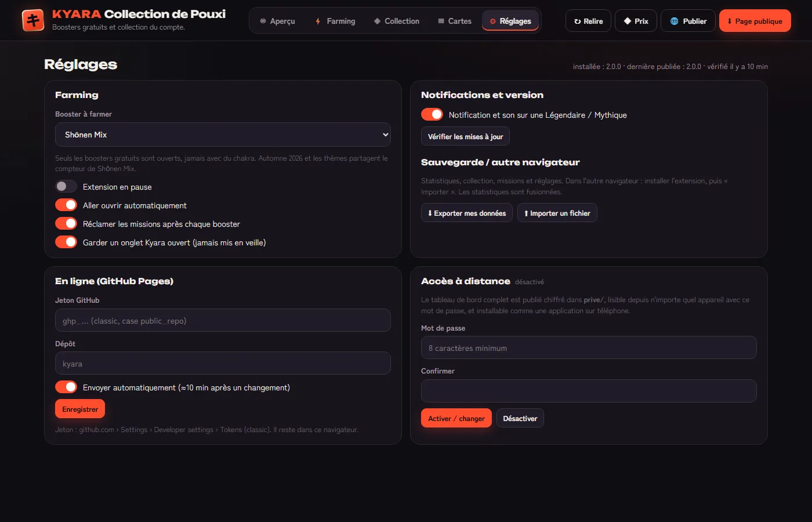Screen dimensions: 812x522
Task: Toggle Extension en pause switch
Action: click(66, 187)
